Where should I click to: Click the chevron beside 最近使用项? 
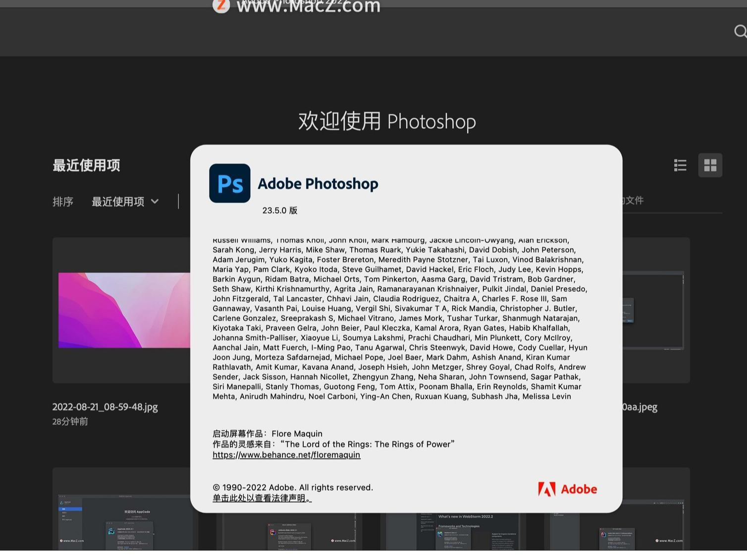coord(155,202)
